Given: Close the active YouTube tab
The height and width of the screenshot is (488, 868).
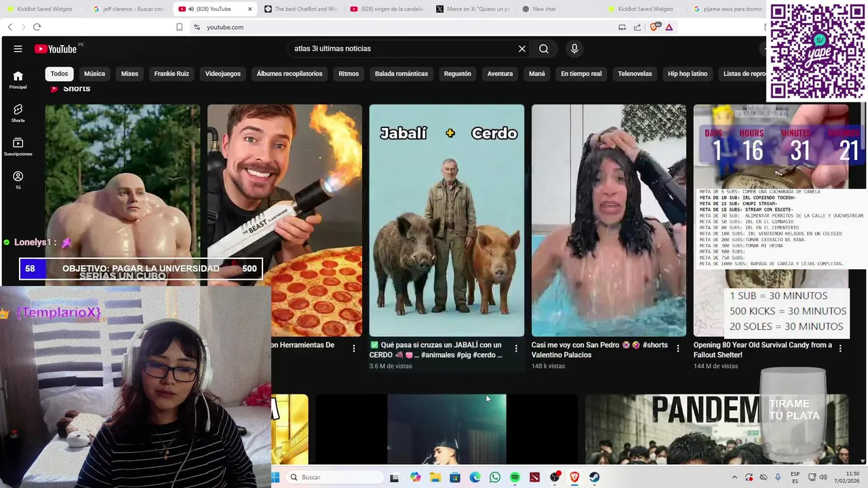Looking at the screenshot, I should [250, 9].
